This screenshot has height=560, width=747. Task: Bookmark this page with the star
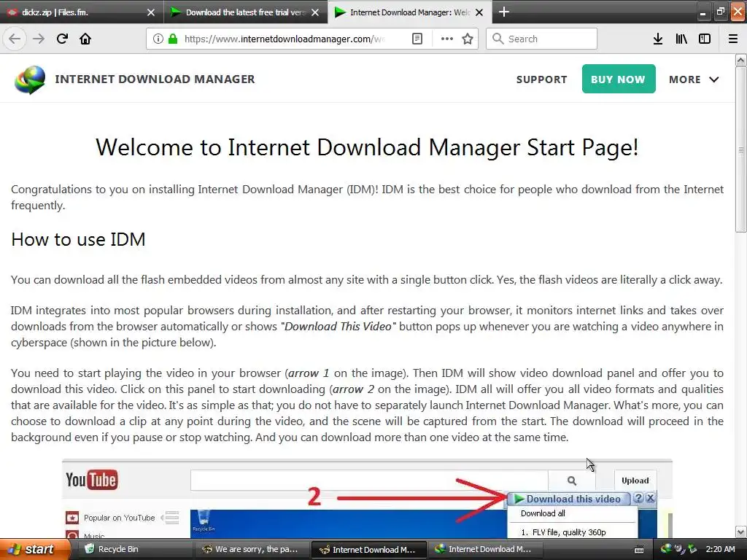468,39
